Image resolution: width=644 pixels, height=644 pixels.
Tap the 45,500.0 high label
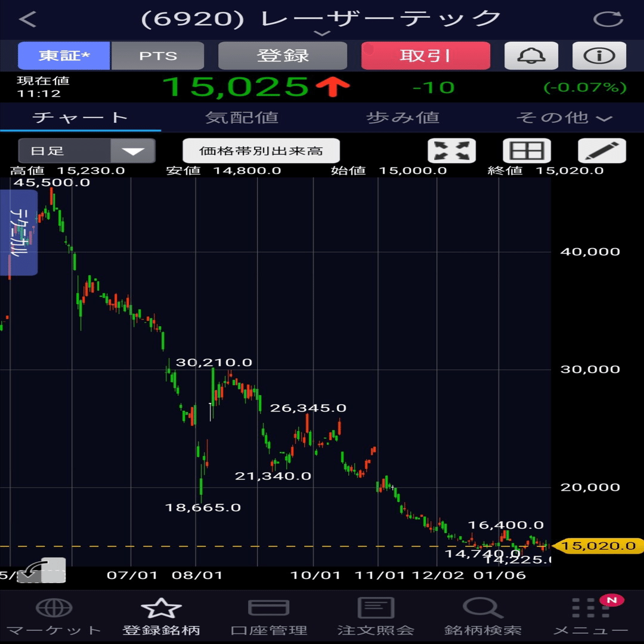tap(52, 182)
